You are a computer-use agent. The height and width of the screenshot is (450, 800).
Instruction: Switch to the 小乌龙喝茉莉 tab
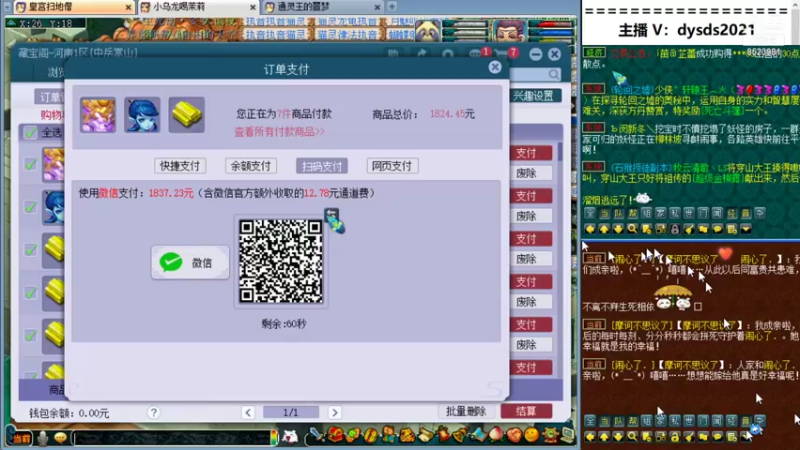point(198,7)
